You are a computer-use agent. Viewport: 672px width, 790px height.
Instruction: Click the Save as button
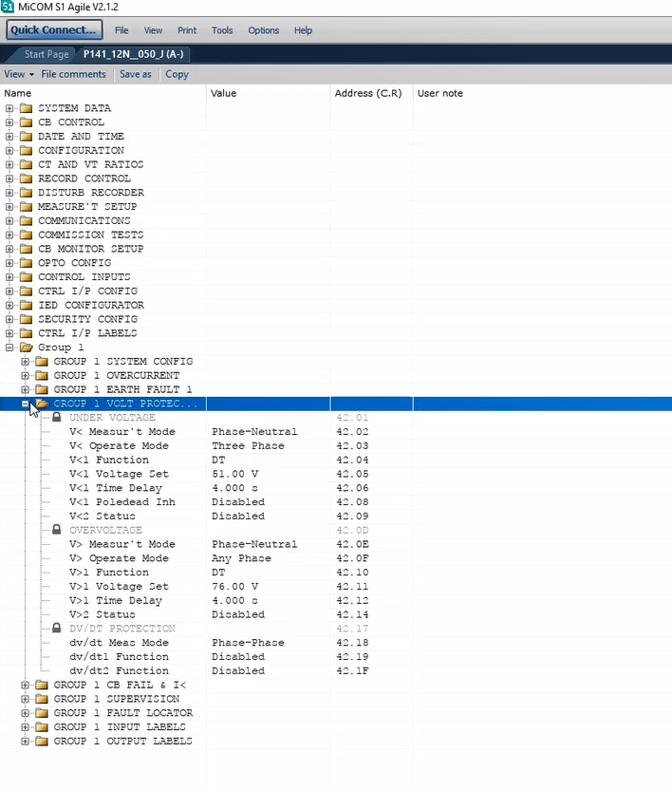coord(135,74)
